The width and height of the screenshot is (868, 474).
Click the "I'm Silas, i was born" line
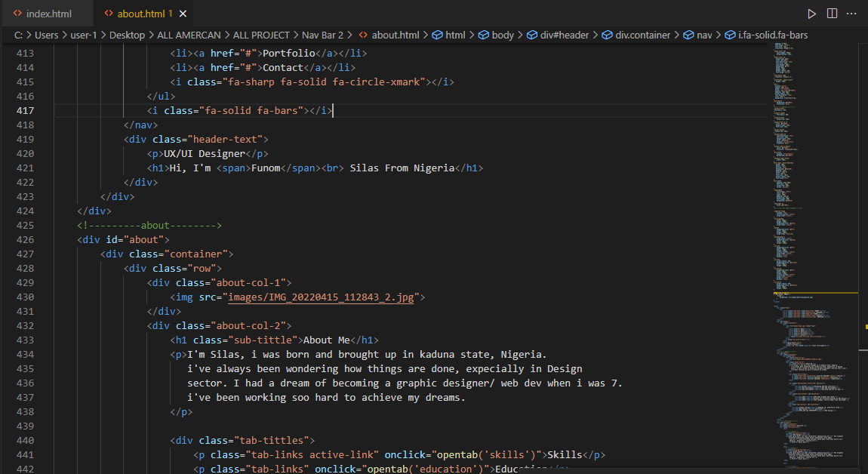[x=367, y=355]
